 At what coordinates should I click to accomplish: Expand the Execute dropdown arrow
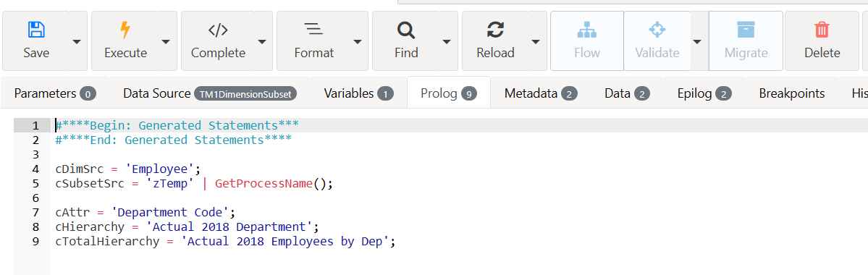(166, 41)
